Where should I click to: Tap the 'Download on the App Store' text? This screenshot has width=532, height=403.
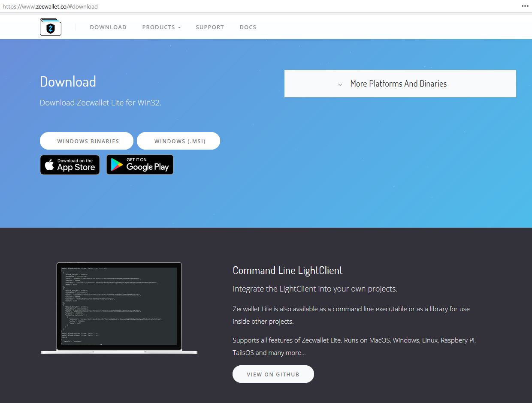(x=76, y=165)
